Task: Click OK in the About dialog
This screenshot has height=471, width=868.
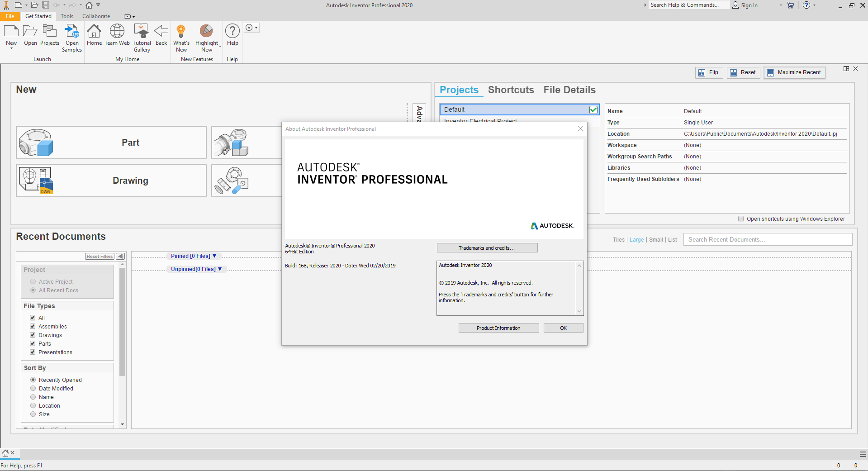Action: 563,328
